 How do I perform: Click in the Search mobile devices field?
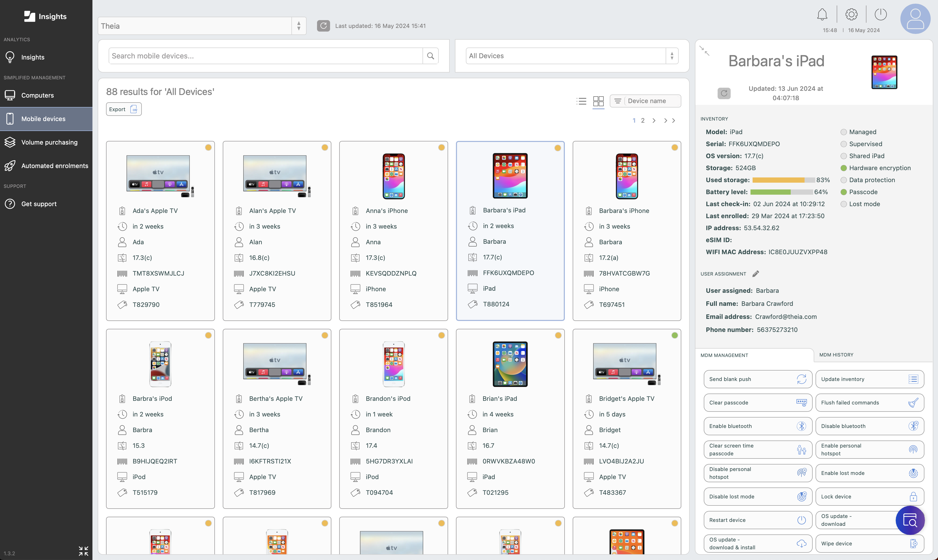[266, 56]
